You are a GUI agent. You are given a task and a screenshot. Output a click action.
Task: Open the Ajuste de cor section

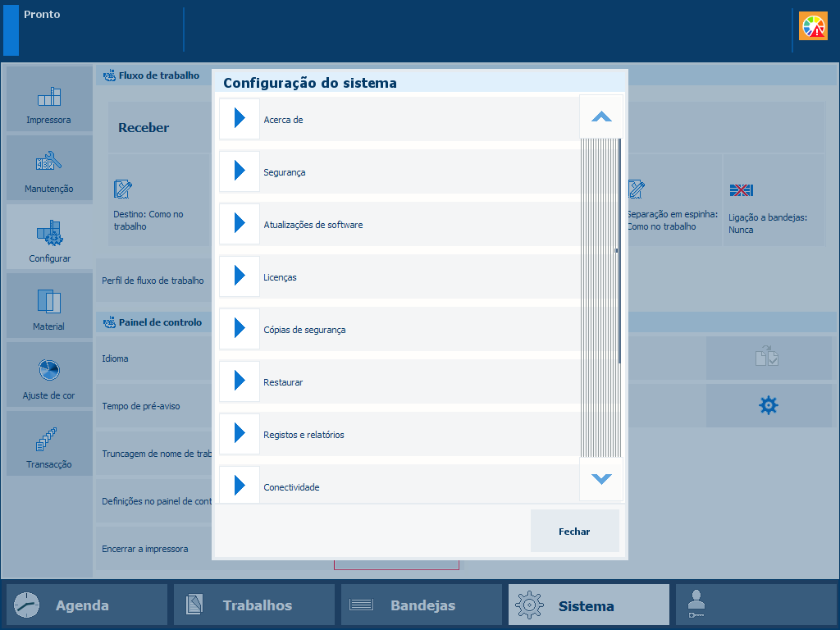pos(49,374)
